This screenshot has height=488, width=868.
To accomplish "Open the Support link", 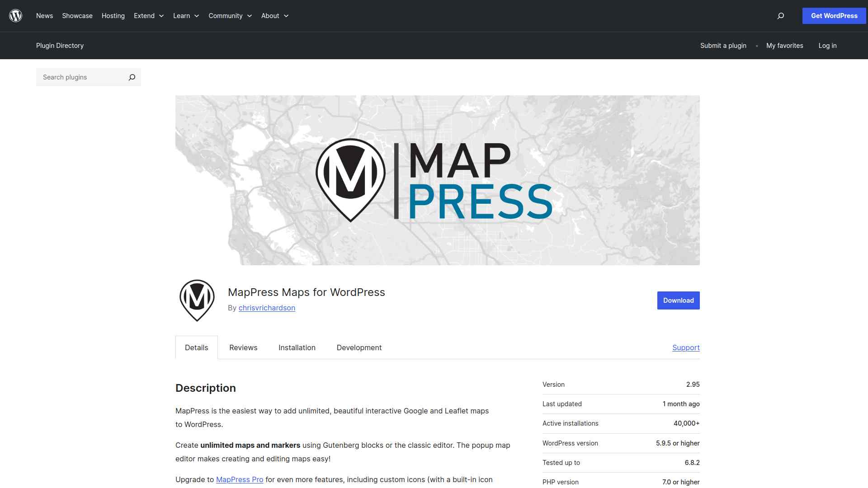I will [686, 347].
